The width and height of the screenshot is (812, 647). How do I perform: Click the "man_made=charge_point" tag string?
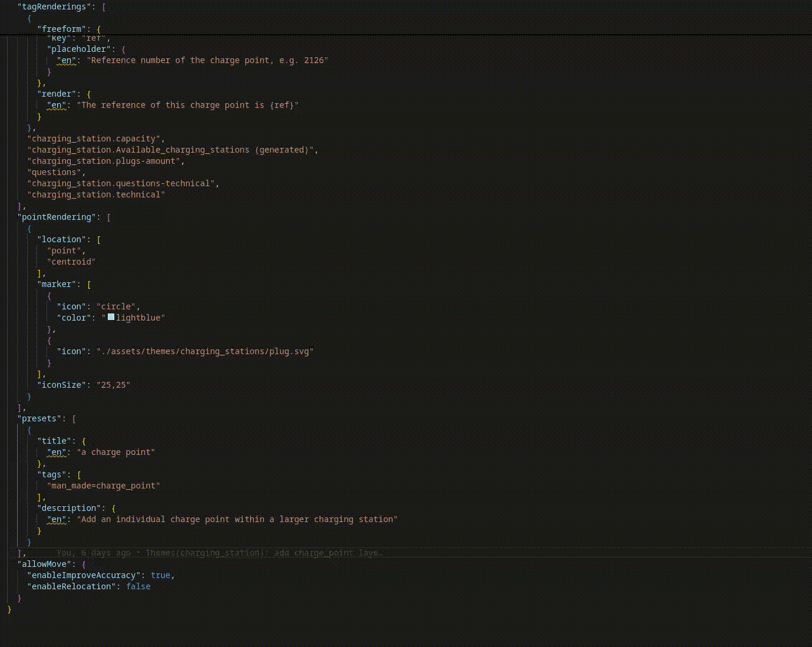tap(104, 486)
